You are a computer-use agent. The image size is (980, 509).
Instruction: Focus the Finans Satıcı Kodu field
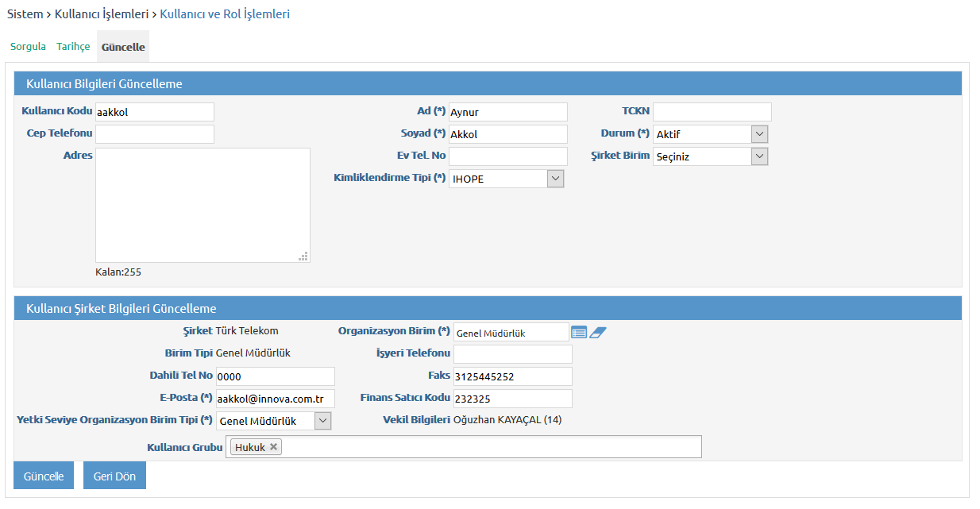pyautogui.click(x=512, y=399)
